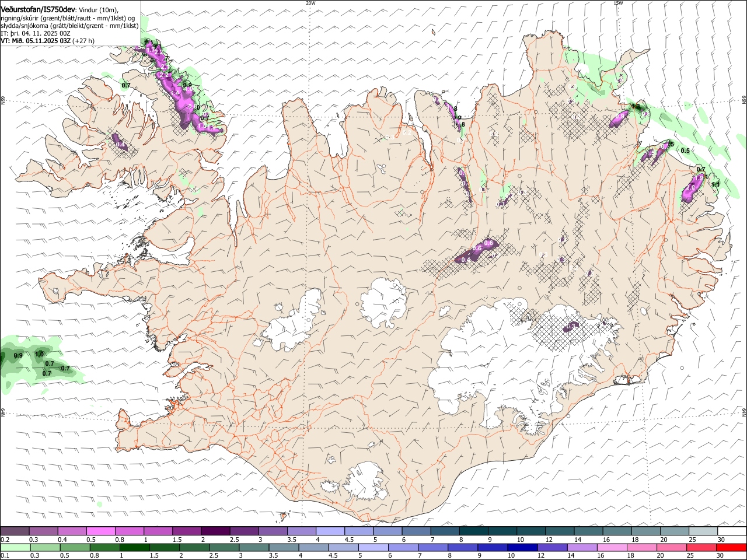Image resolution: width=747 pixels, height=560 pixels.
Task: Pick the bright pink snow swatch at 0.5
Action: pos(100,531)
